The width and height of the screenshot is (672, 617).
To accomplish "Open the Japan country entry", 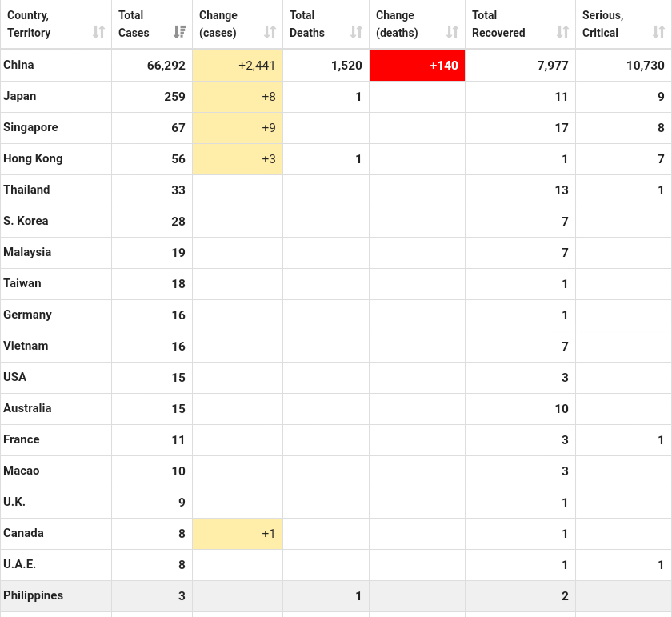I will click(x=19, y=96).
